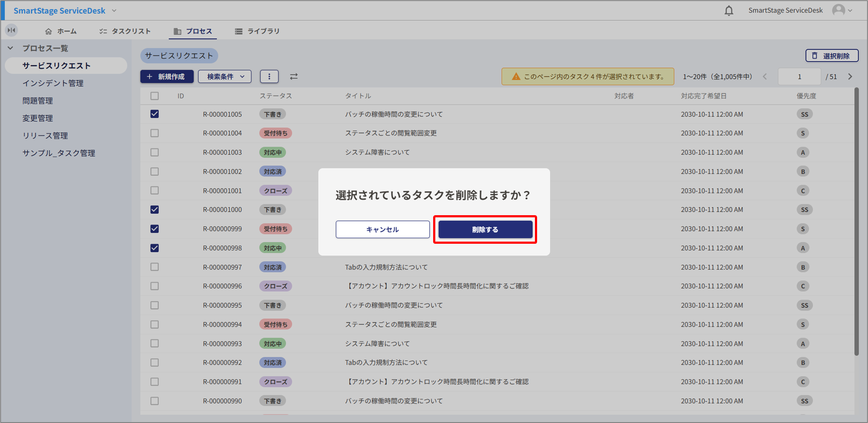Switch to the タスクリスト tab

[125, 31]
